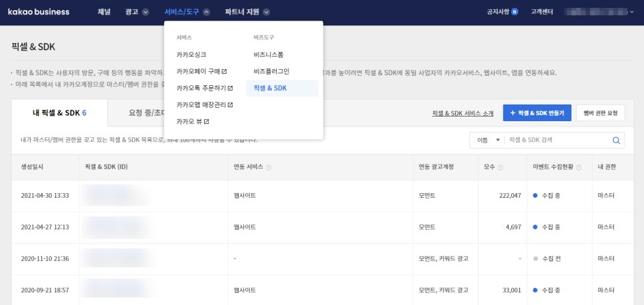Click the 생성일시 column header
Viewport: 644px width, 305px height.
(x=31, y=167)
